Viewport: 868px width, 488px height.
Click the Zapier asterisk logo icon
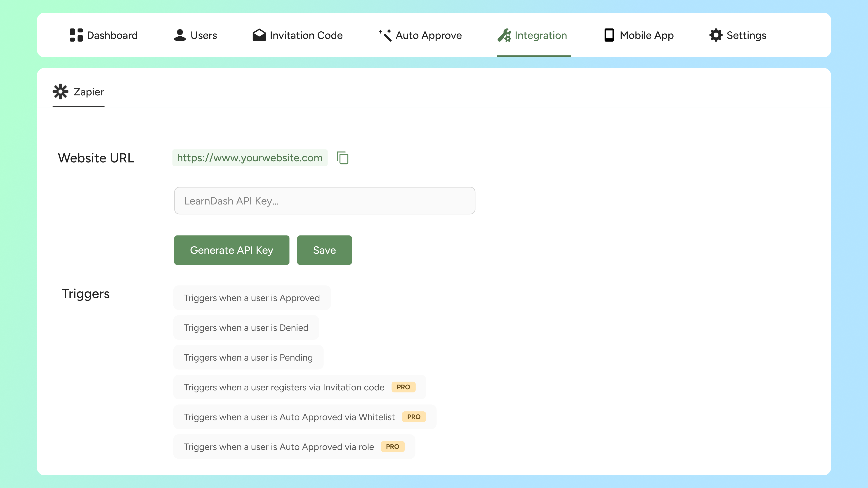pos(60,91)
